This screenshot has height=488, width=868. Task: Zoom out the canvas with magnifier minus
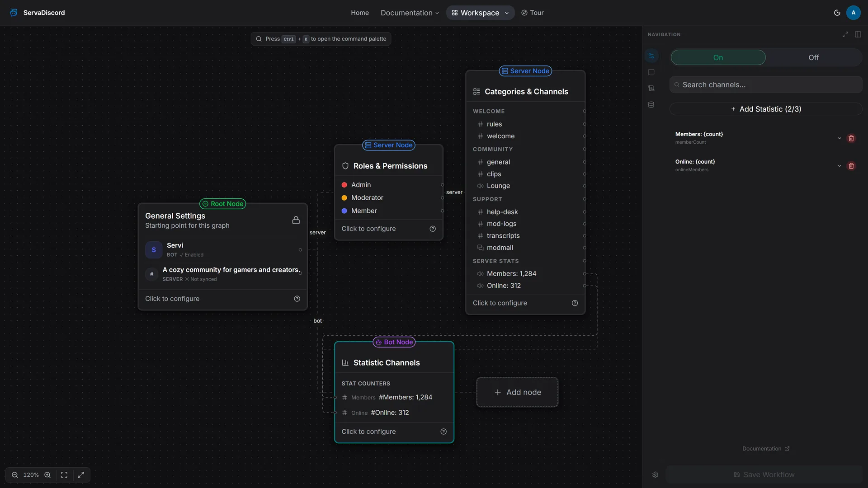click(15, 475)
